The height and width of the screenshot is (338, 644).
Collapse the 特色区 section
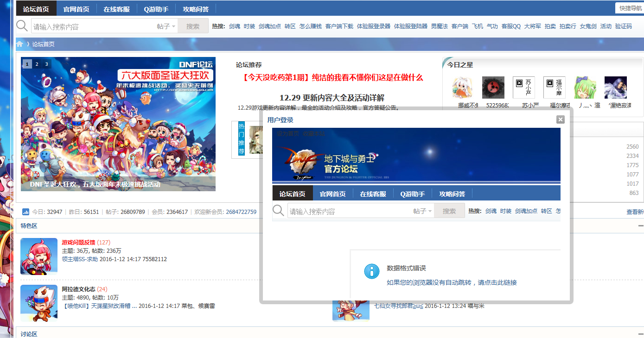640,225
